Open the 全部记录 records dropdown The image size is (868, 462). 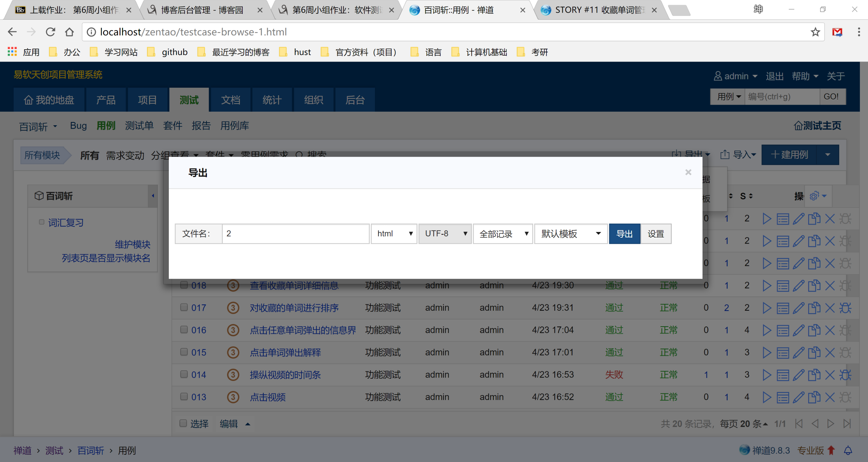pyautogui.click(x=503, y=234)
